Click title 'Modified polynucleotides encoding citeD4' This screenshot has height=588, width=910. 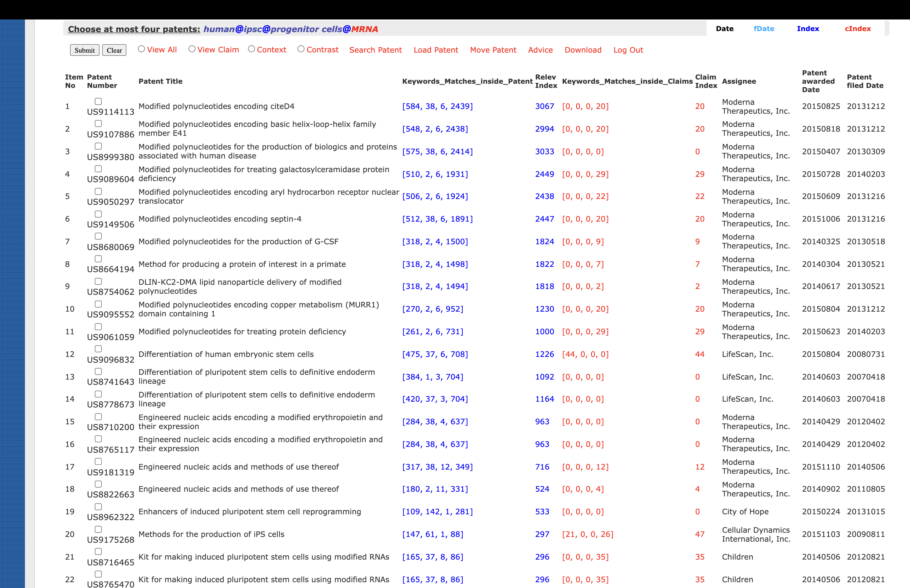point(216,107)
